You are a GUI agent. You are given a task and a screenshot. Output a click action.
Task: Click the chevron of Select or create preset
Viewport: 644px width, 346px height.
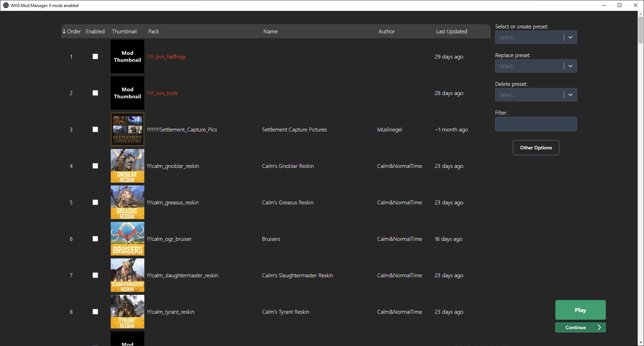pyautogui.click(x=570, y=37)
